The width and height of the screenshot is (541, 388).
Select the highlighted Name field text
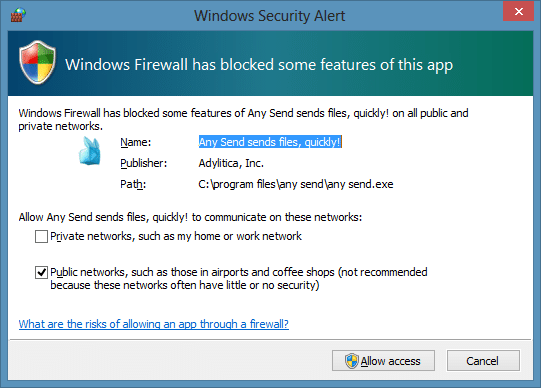pyautogui.click(x=270, y=142)
